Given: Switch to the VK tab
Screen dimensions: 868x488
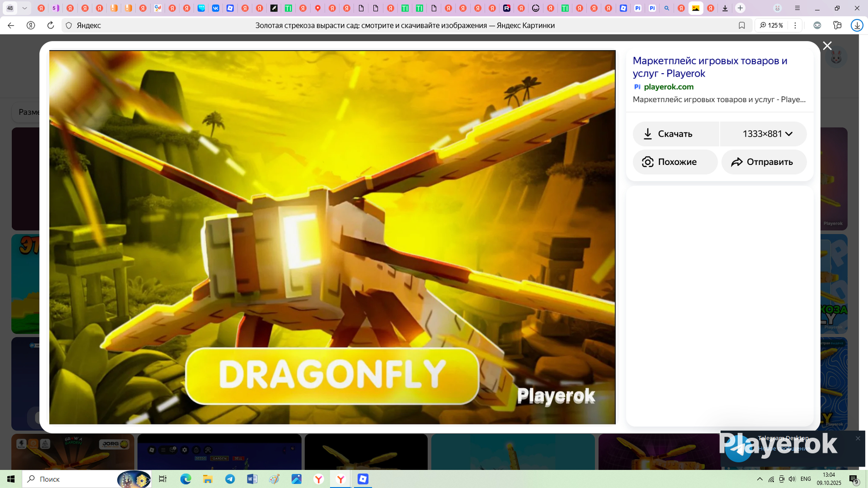Looking at the screenshot, I should pos(216,8).
